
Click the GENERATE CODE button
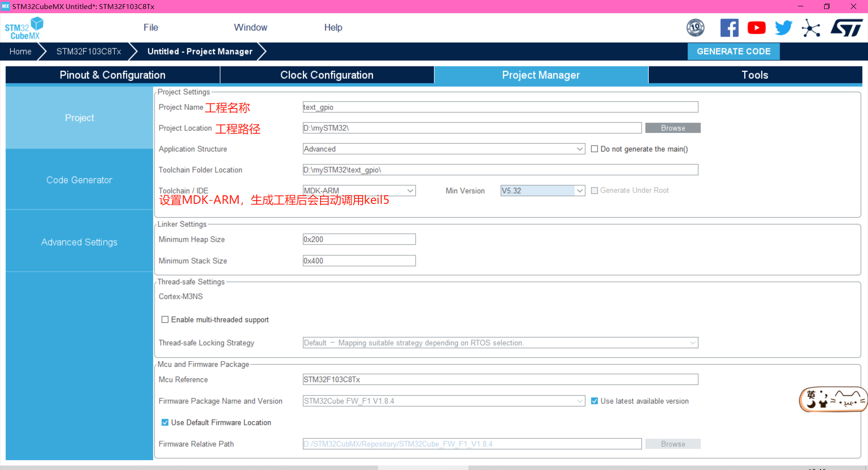click(x=733, y=52)
